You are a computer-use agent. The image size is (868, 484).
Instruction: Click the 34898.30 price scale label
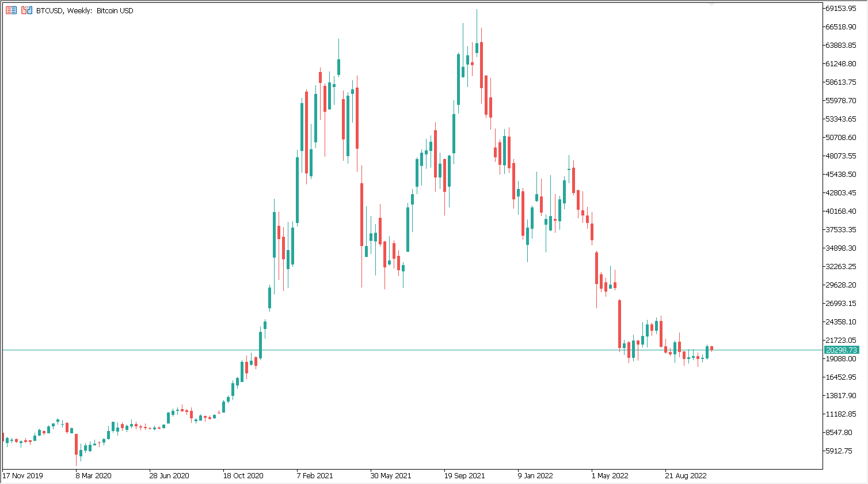coord(841,248)
